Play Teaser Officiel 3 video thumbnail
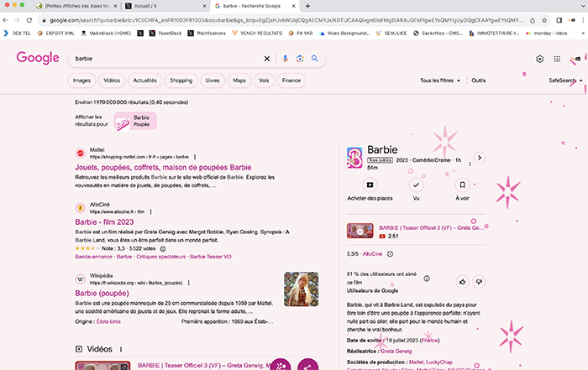588x370 pixels. [360, 231]
